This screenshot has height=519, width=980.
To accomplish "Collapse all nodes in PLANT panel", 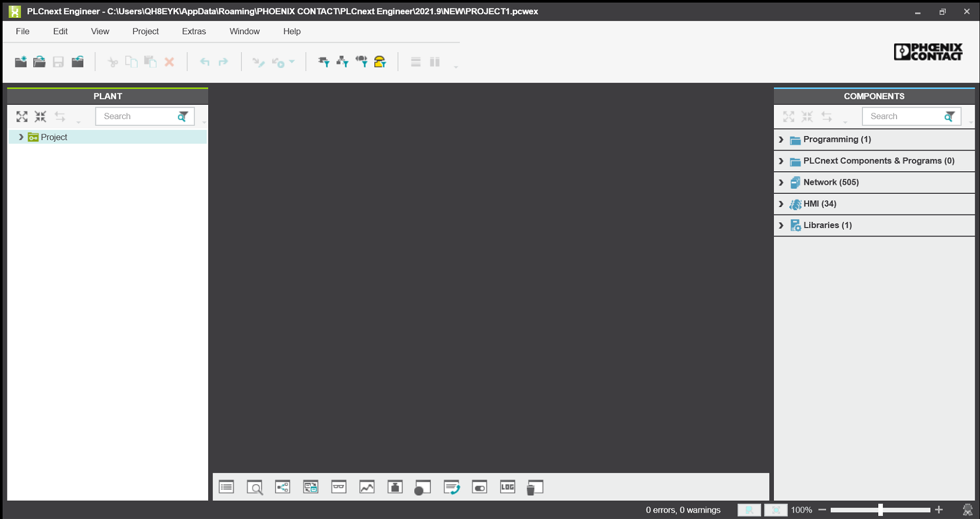I will pyautogui.click(x=41, y=116).
